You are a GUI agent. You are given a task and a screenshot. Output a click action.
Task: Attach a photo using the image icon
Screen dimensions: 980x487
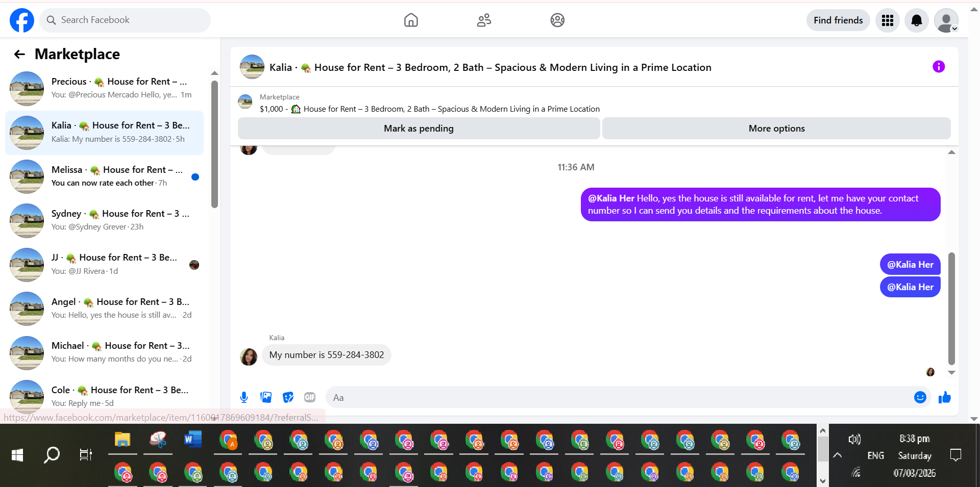pyautogui.click(x=266, y=397)
